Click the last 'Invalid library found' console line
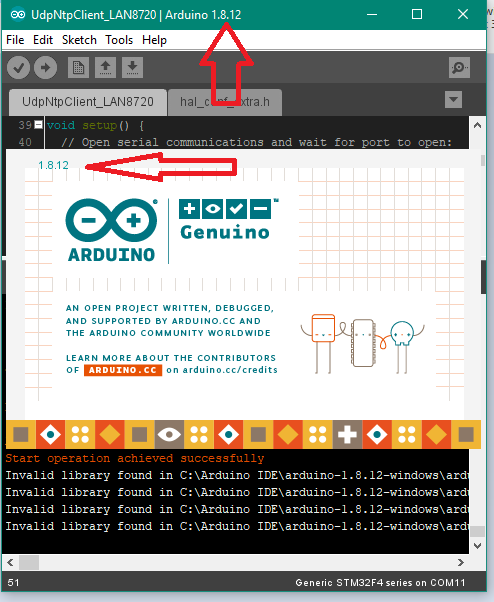 pyautogui.click(x=236, y=526)
